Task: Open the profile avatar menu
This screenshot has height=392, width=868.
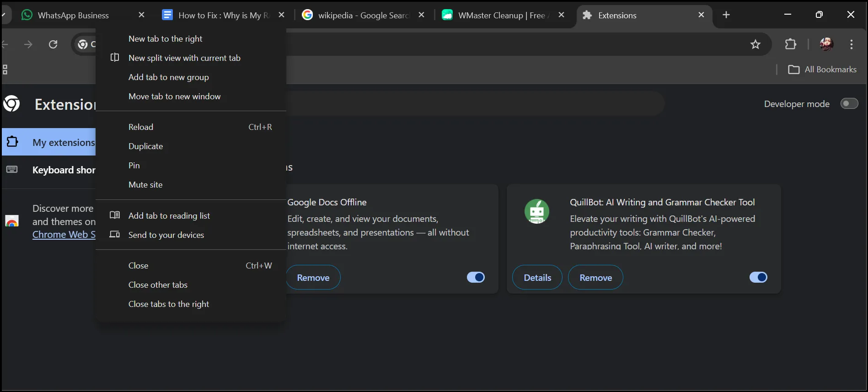Action: click(x=826, y=44)
